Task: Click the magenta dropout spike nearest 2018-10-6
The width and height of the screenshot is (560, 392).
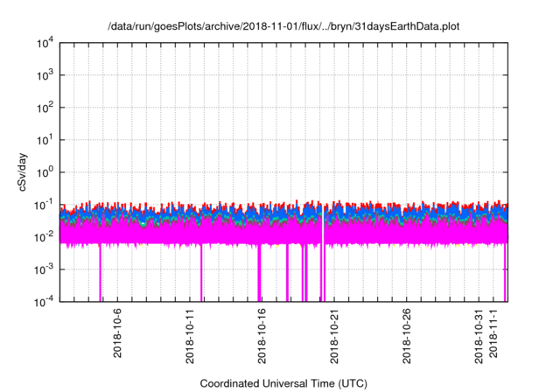Action: pos(100,273)
